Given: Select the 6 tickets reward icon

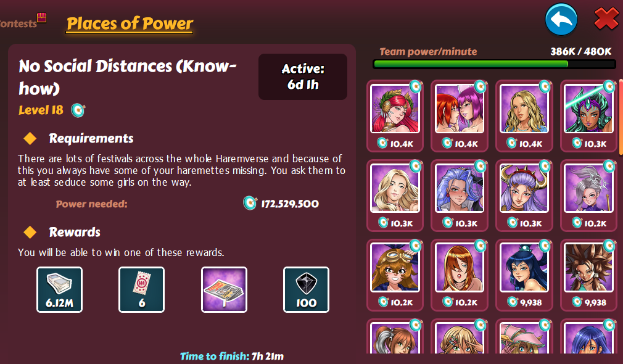Looking at the screenshot, I should (x=141, y=290).
